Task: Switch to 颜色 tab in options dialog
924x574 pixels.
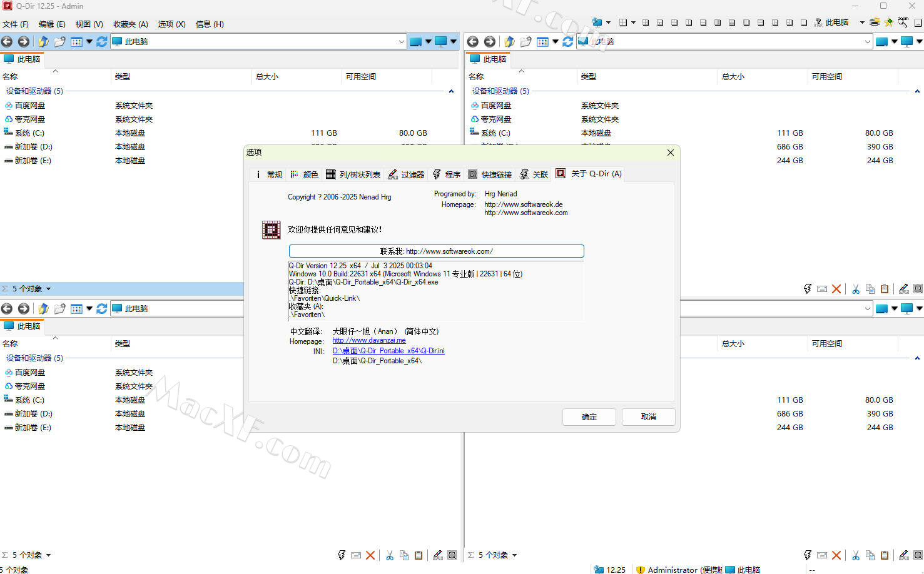Action: [305, 174]
